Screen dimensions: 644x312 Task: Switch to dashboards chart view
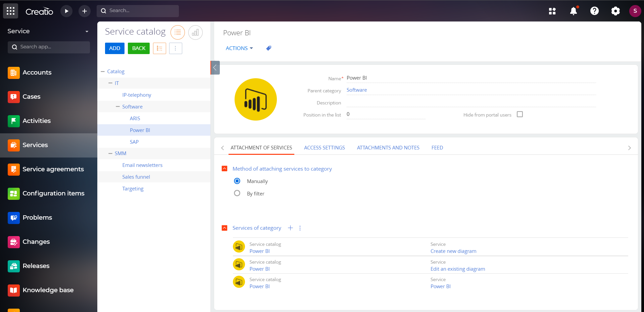195,33
